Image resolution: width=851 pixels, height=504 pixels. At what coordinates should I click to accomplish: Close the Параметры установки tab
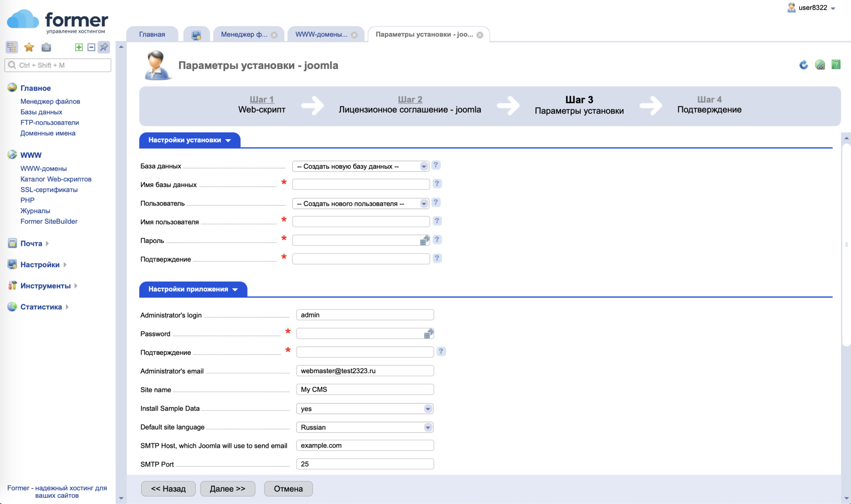click(480, 35)
